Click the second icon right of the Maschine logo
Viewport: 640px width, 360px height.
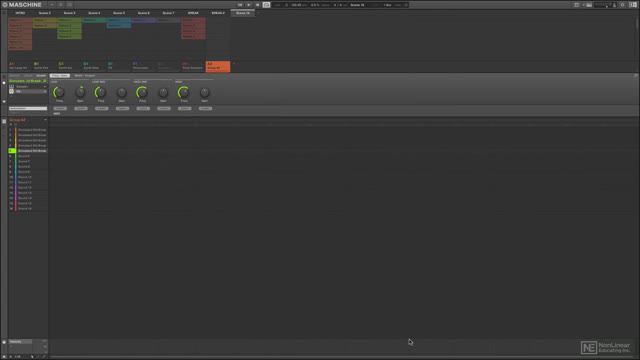[61, 5]
